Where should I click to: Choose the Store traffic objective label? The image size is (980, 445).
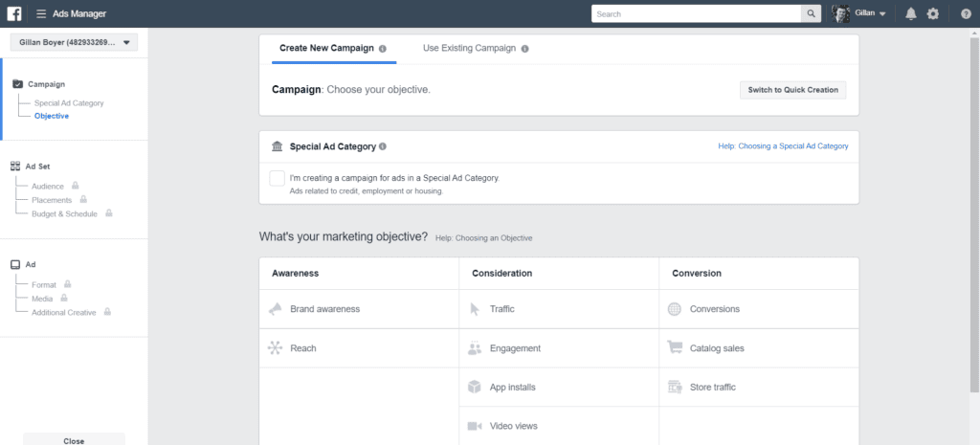712,387
